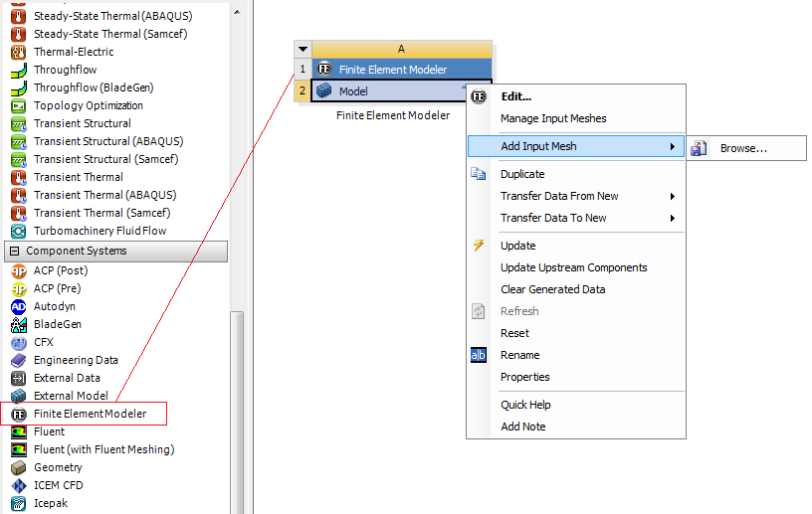
Task: Select Throughflow in the toolbox list
Action: click(x=65, y=70)
